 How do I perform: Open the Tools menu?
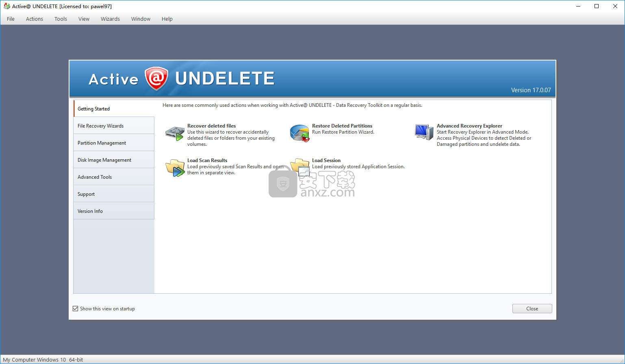point(61,19)
